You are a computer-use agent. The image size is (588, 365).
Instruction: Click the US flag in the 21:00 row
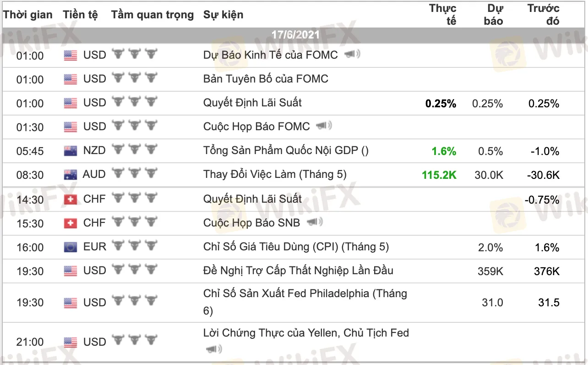click(x=71, y=342)
